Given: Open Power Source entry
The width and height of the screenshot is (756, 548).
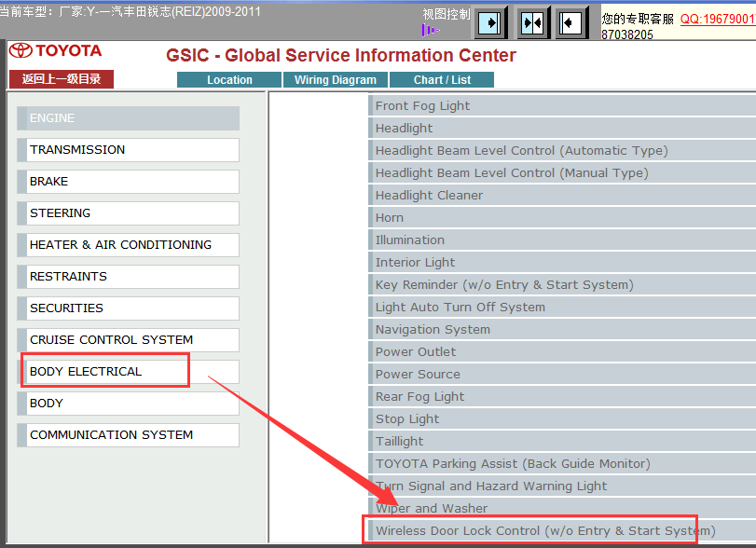Looking at the screenshot, I should [562, 374].
